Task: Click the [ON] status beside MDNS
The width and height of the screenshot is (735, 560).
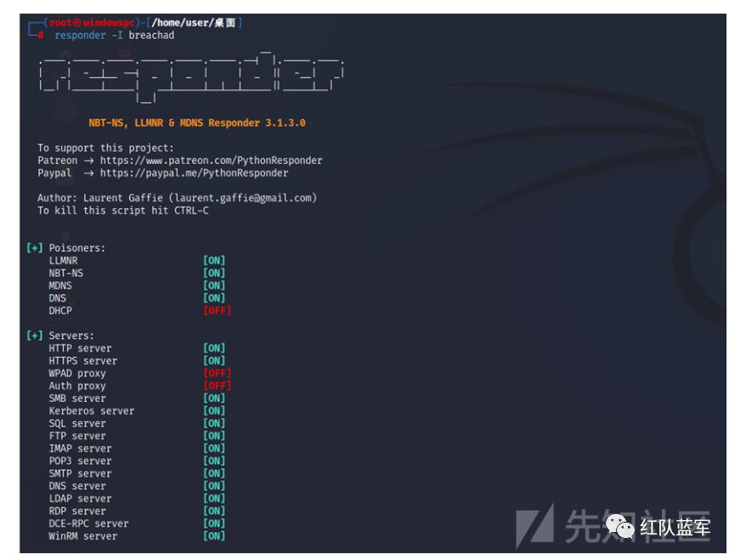Action: point(214,286)
